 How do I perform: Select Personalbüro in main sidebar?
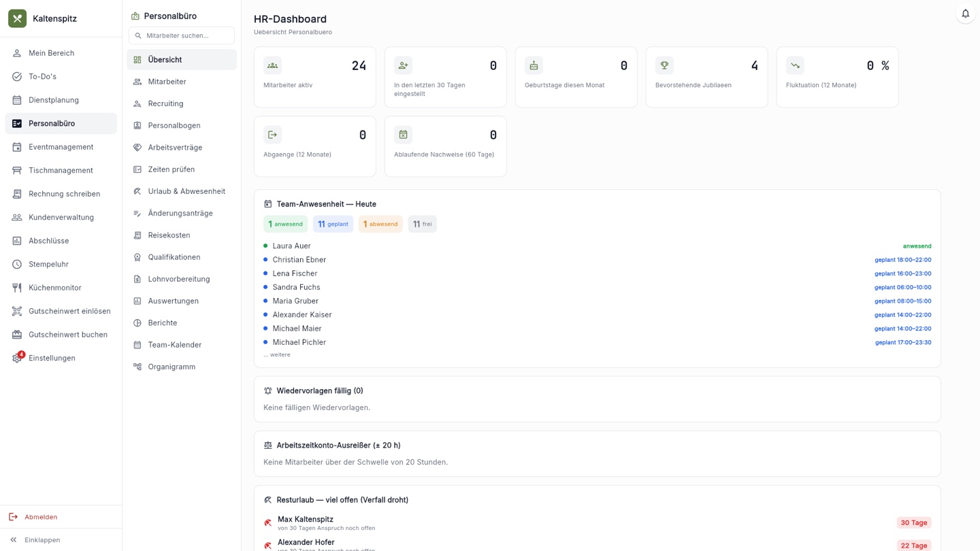click(x=61, y=123)
